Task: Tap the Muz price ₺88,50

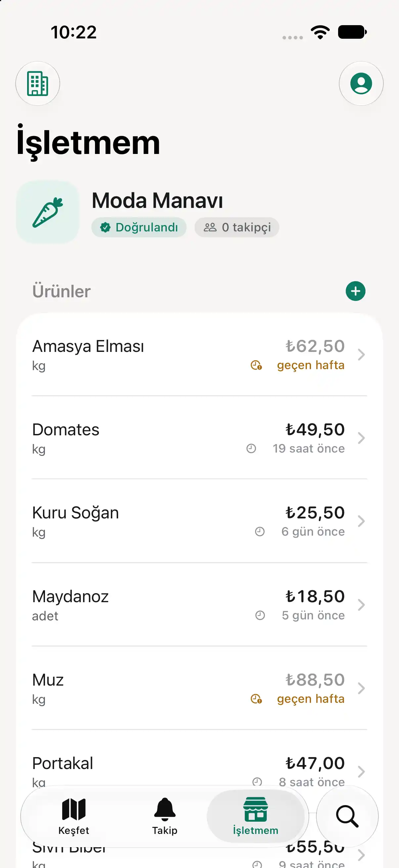Action: pyautogui.click(x=315, y=679)
